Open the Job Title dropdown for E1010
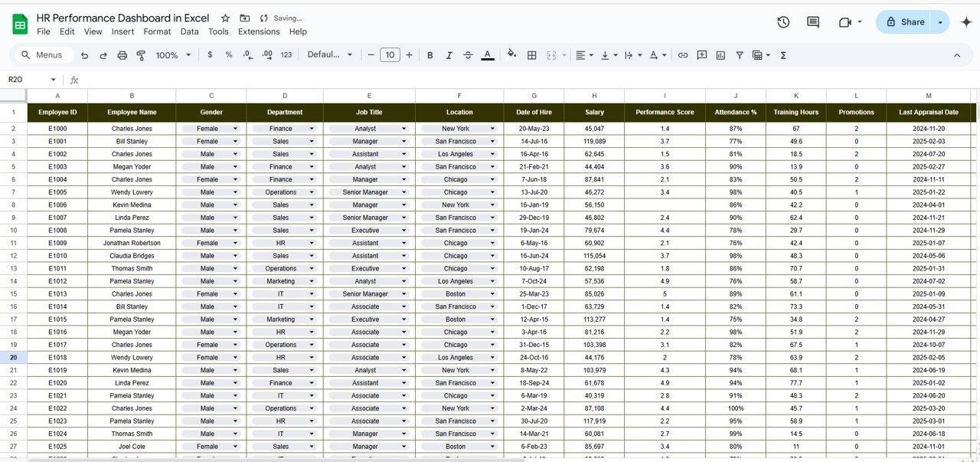The width and height of the screenshot is (980, 462). (x=404, y=256)
